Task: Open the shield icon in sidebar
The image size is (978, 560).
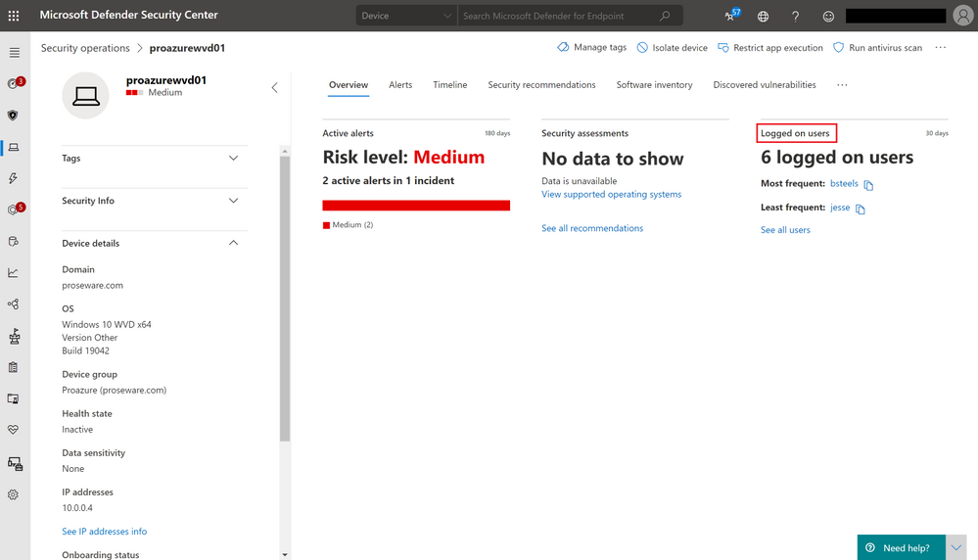Action: (13, 116)
